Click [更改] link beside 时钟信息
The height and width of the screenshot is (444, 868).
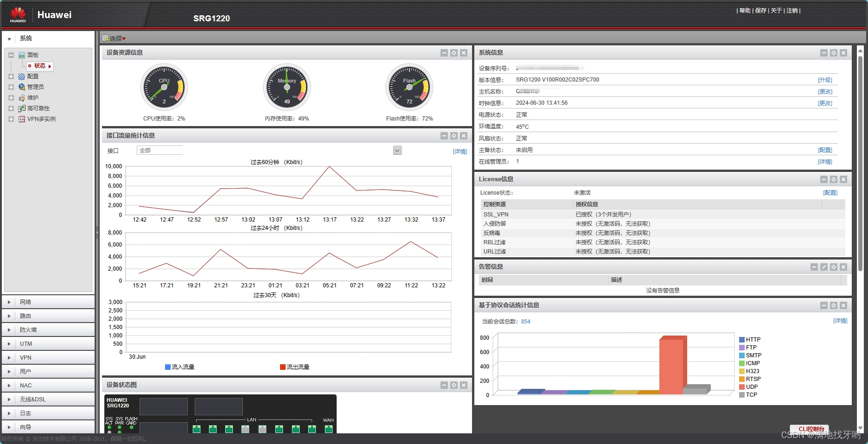825,103
